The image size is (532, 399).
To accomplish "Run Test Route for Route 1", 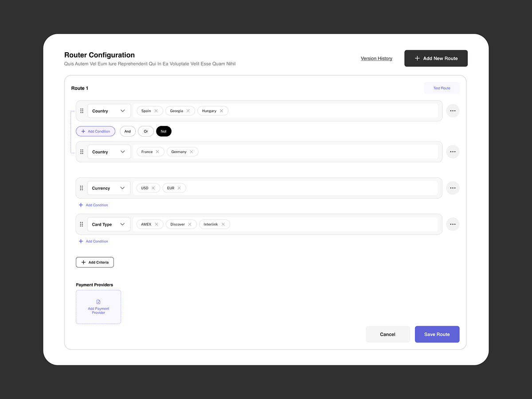I will click(x=442, y=88).
